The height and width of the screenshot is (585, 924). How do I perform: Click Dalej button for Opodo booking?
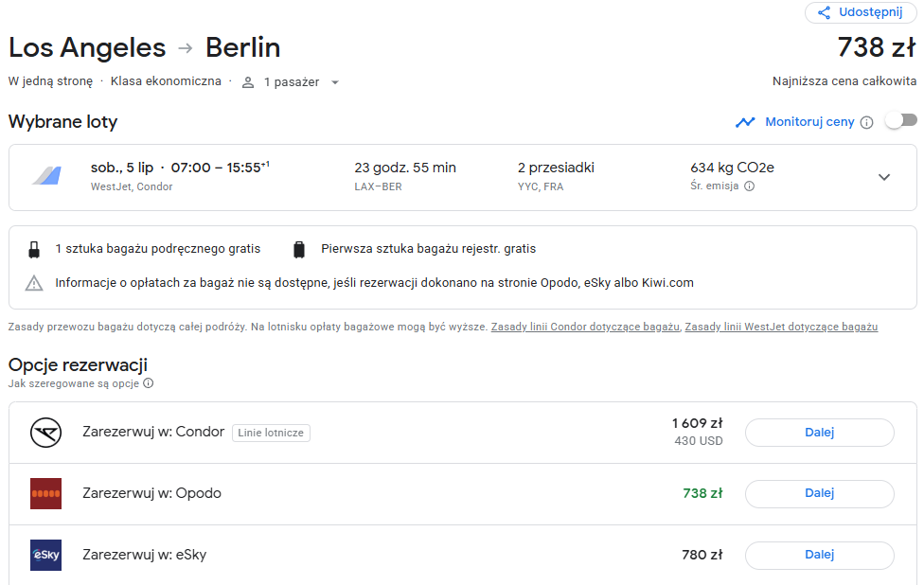(819, 494)
